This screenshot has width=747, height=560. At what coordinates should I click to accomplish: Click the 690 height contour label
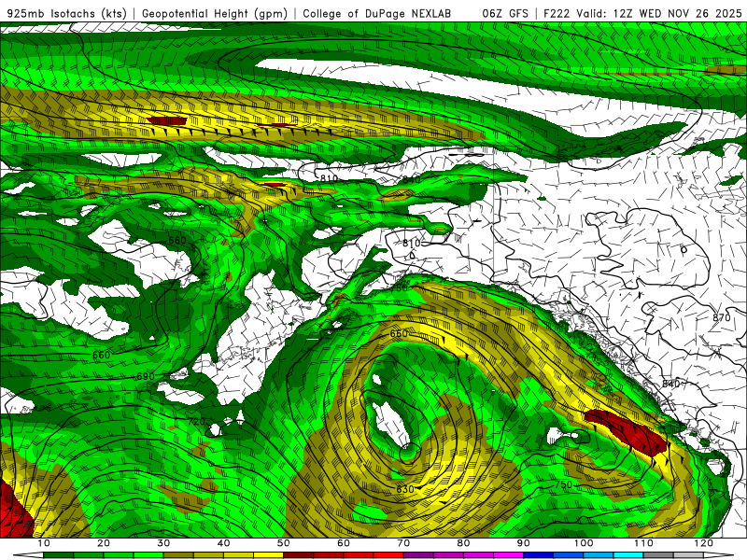pyautogui.click(x=146, y=376)
